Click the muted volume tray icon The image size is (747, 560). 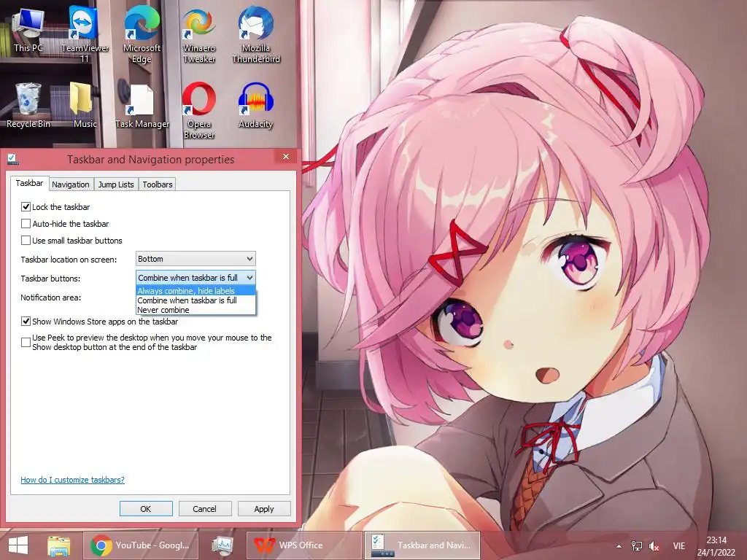pos(654,546)
